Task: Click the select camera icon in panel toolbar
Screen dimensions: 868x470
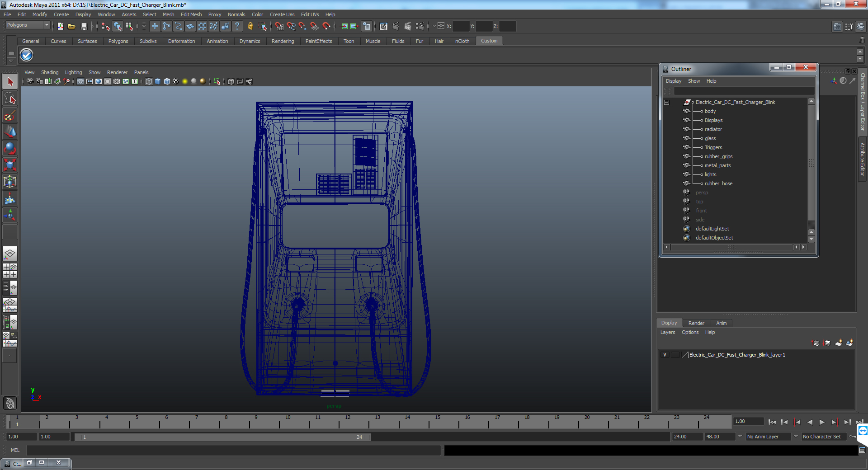Action: coord(30,81)
